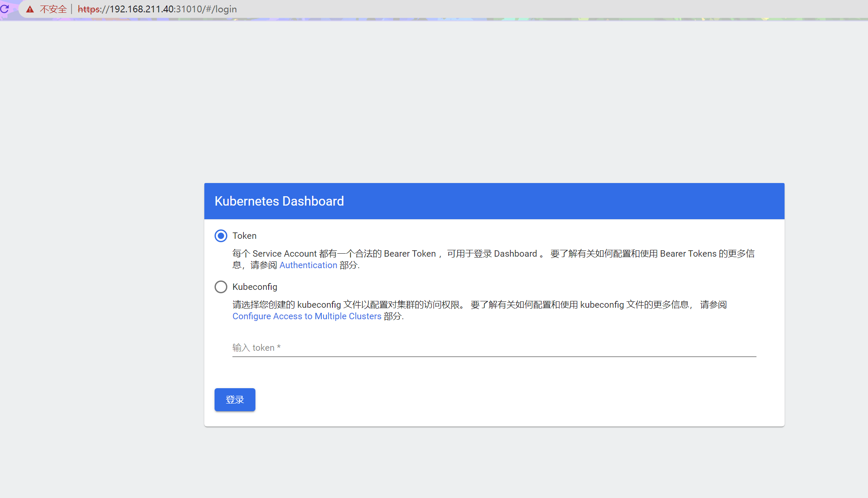Click the URL address bar text
This screenshot has width=868, height=498.
pyautogui.click(x=157, y=9)
